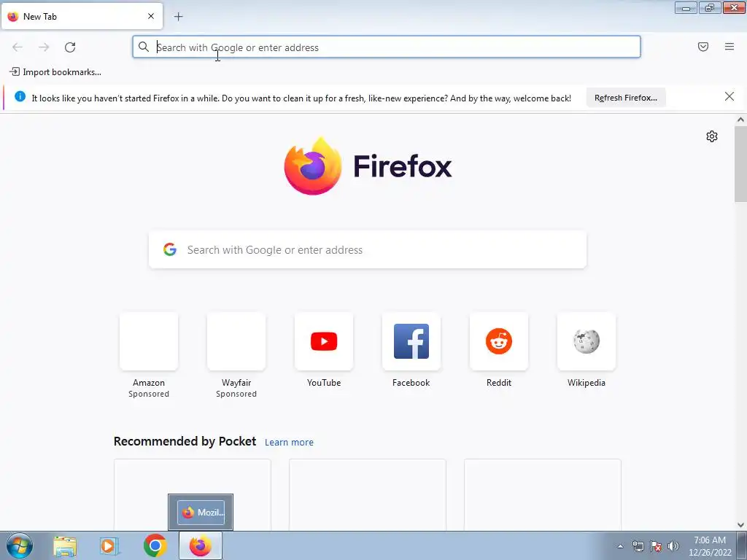Open Google Chrome from taskbar
The height and width of the screenshot is (560, 747).
[155, 545]
